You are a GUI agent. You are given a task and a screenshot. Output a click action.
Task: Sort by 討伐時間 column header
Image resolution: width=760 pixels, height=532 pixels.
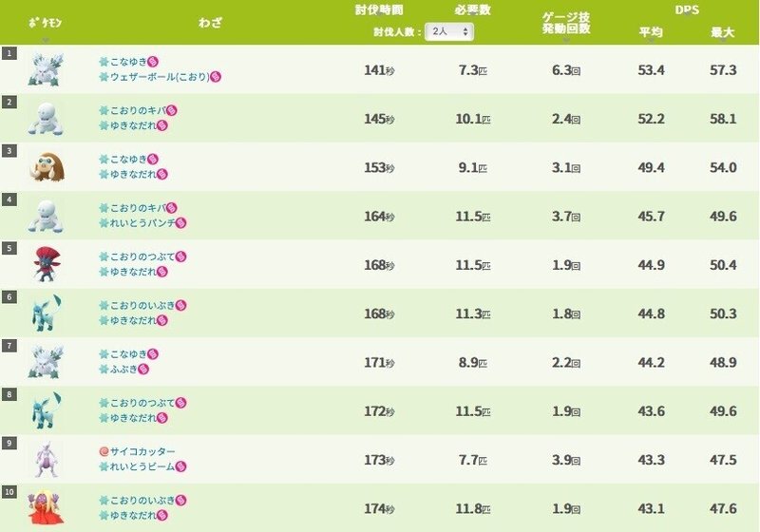[x=379, y=10]
